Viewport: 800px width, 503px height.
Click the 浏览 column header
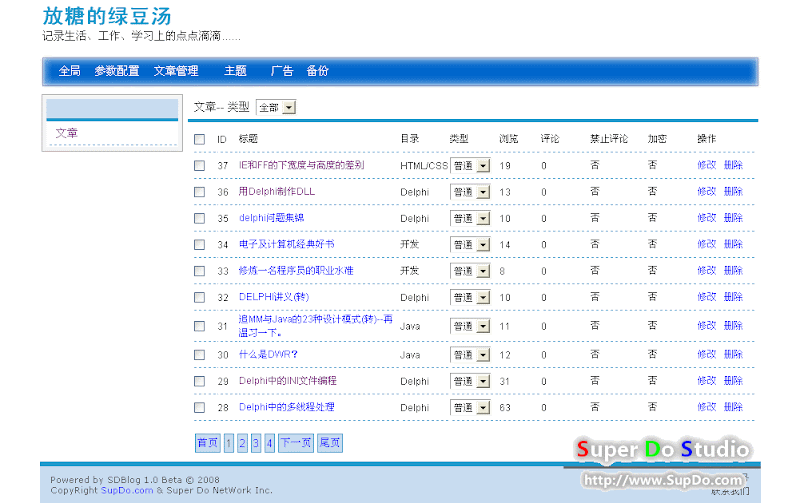[509, 139]
